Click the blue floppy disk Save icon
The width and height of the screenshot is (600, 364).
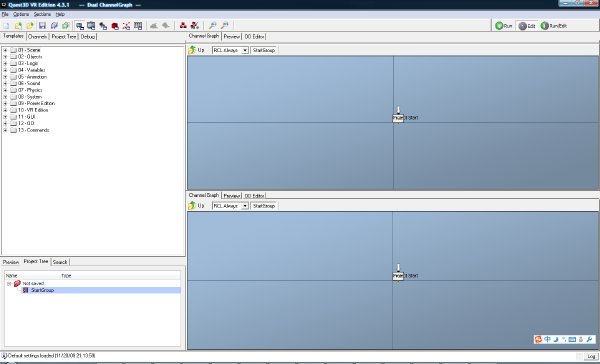(42, 26)
